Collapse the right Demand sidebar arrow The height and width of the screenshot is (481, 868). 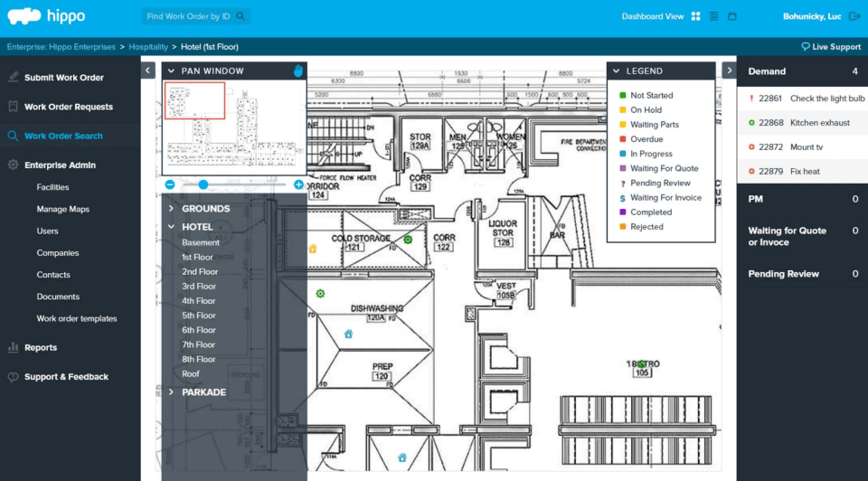tap(728, 71)
